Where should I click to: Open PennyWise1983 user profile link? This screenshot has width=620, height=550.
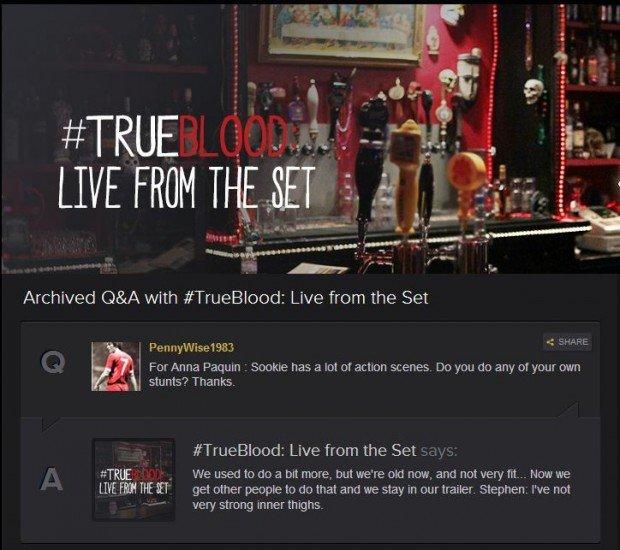tap(191, 348)
